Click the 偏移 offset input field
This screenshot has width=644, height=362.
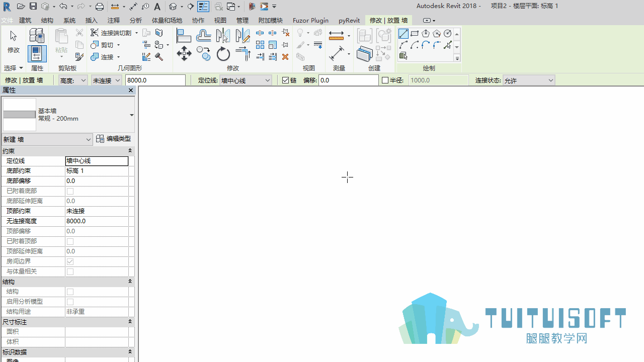click(x=348, y=80)
